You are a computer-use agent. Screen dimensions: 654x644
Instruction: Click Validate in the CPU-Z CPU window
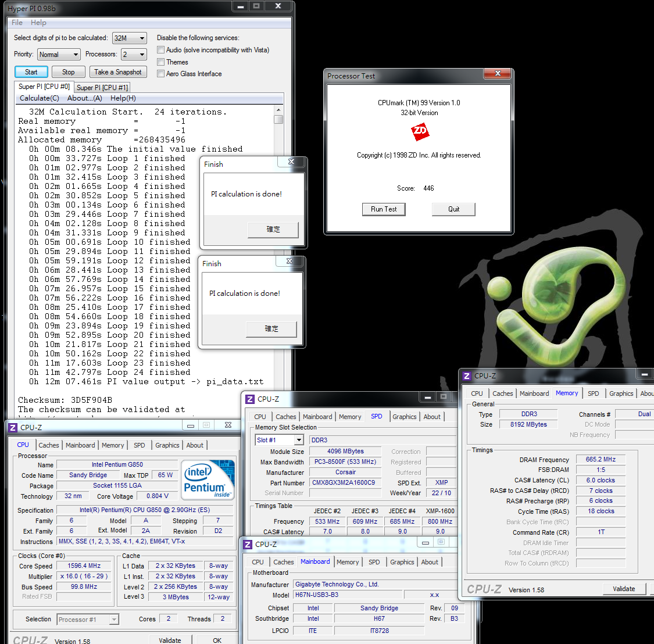point(170,640)
